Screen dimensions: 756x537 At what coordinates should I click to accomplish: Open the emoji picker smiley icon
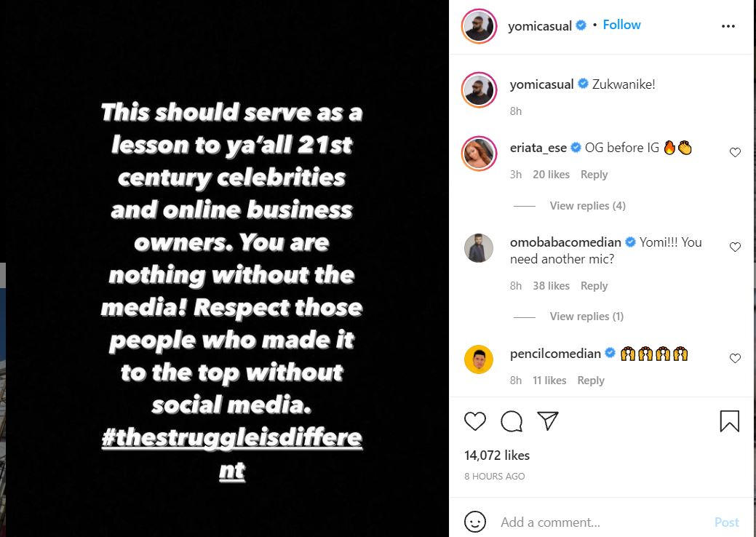(475, 522)
